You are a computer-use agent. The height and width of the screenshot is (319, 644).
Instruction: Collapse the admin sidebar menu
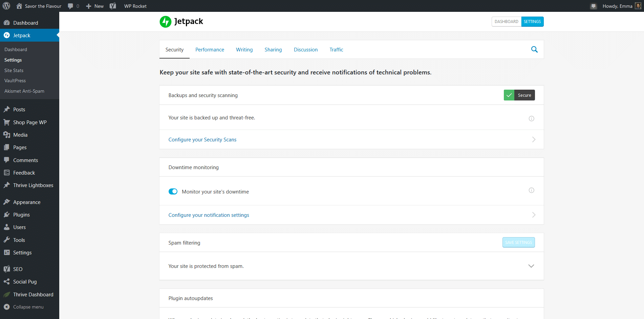[x=24, y=307]
